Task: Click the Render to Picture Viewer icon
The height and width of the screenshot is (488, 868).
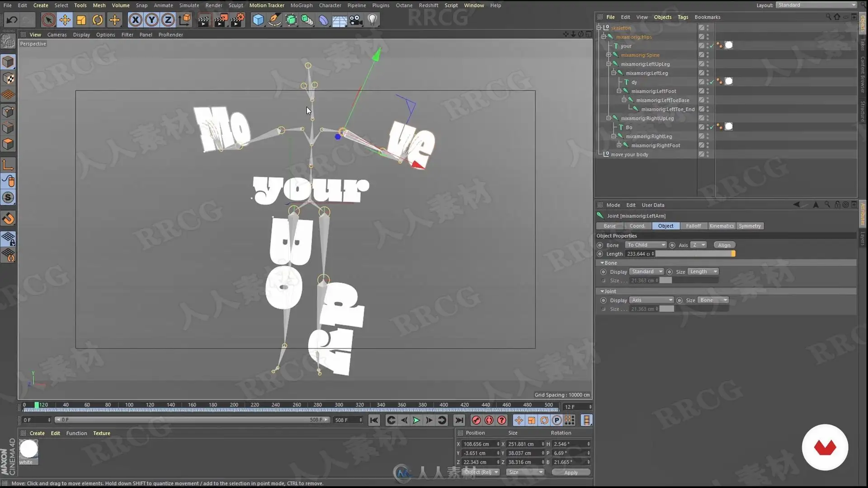Action: [220, 20]
